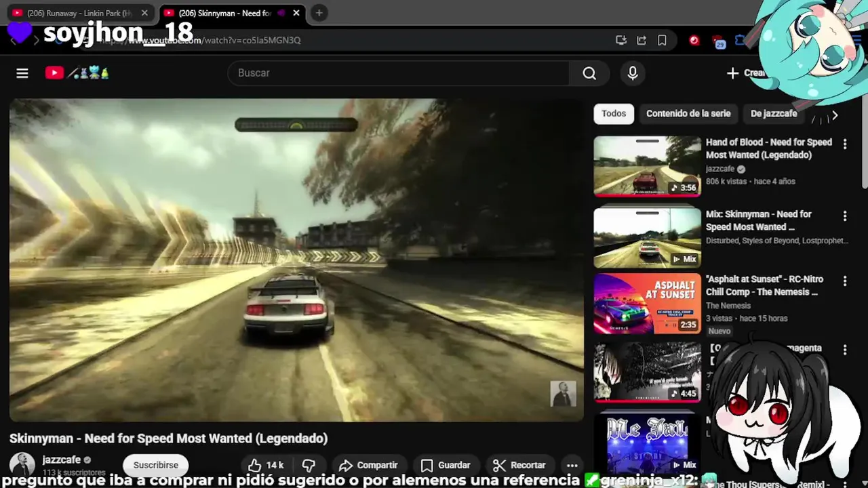The width and height of the screenshot is (868, 488).
Task: Open options menu for Mix: Skinnyman
Action: pos(845,216)
